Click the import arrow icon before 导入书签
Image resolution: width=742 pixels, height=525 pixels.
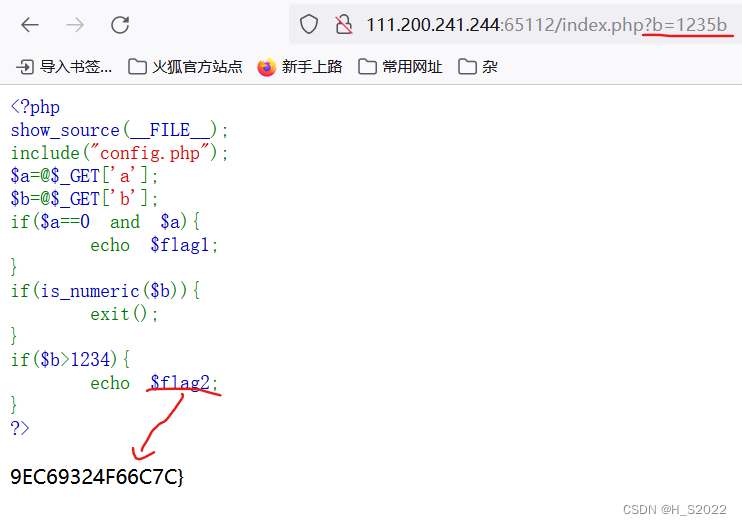[x=25, y=67]
